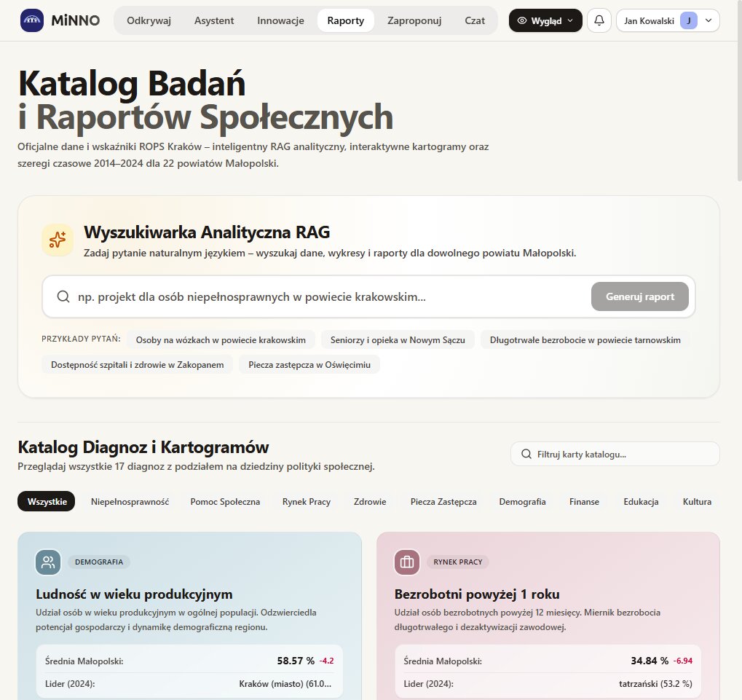
Task: Click the change value -6.94
Action: (683, 661)
